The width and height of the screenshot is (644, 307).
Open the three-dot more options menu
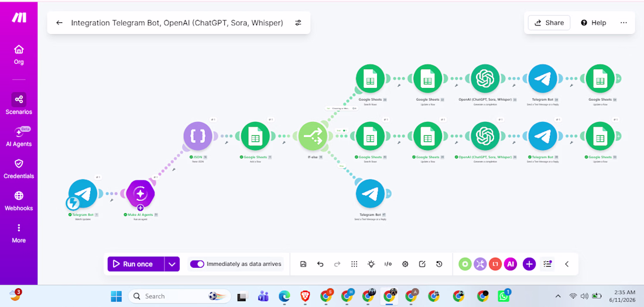click(624, 23)
